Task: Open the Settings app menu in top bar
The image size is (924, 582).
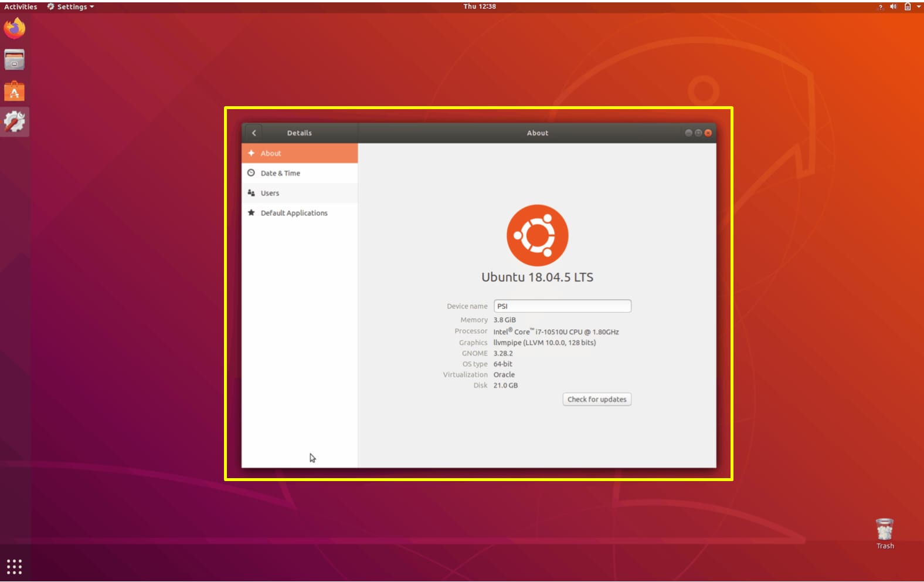Action: (70, 7)
